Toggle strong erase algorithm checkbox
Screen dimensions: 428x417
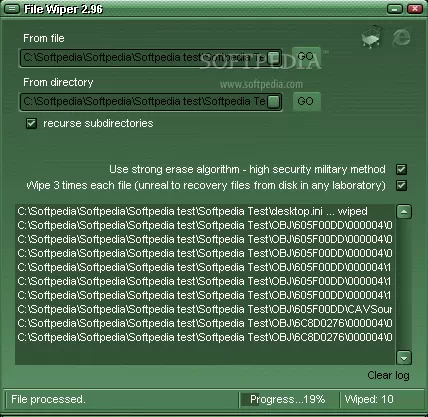coord(401,169)
